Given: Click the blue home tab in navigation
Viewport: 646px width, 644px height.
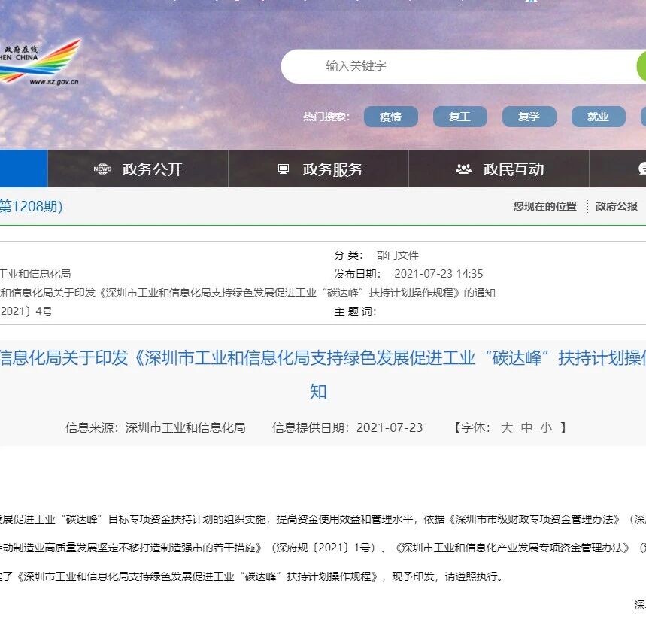Looking at the screenshot, I should (x=24, y=169).
